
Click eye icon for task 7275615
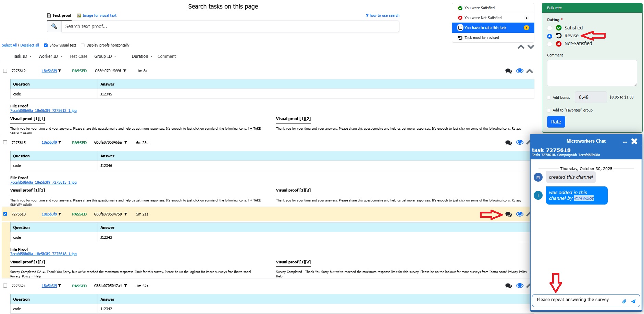[519, 143]
